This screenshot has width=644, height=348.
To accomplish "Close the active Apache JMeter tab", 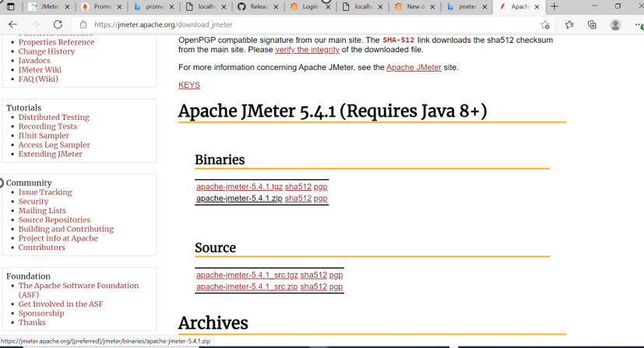I will coord(537,7).
